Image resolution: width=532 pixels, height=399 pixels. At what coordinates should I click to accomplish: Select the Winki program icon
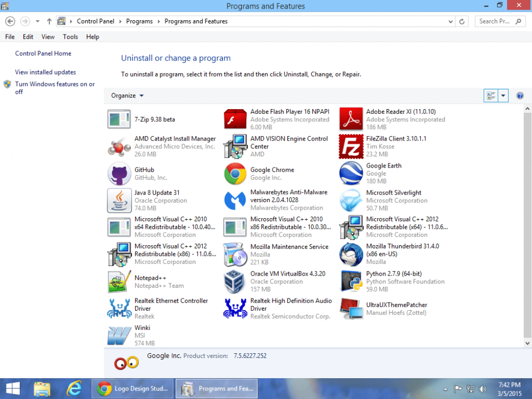[x=119, y=335]
